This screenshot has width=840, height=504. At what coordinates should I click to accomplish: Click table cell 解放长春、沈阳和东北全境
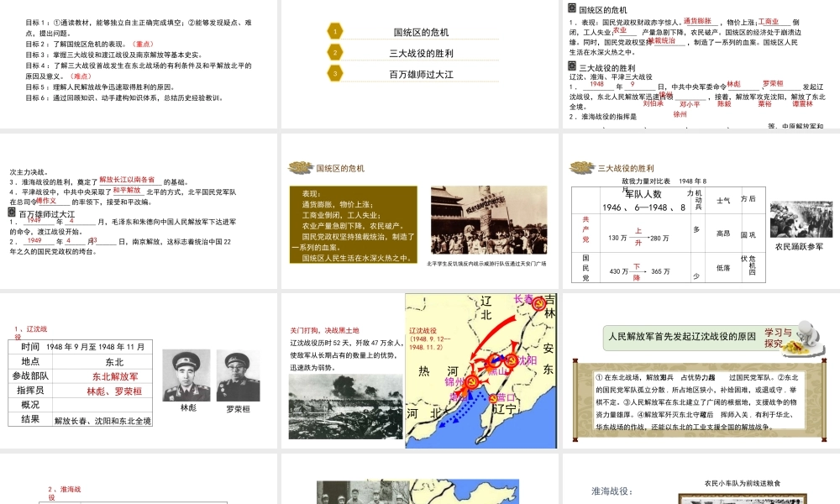pyautogui.click(x=102, y=421)
